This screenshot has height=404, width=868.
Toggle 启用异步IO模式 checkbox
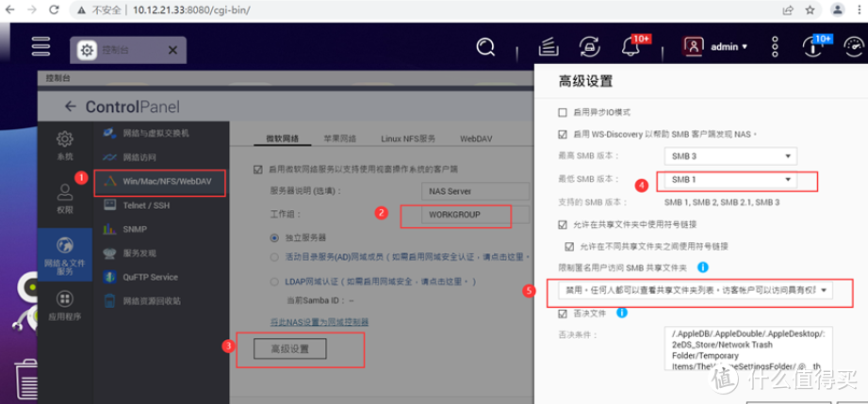pos(563,112)
